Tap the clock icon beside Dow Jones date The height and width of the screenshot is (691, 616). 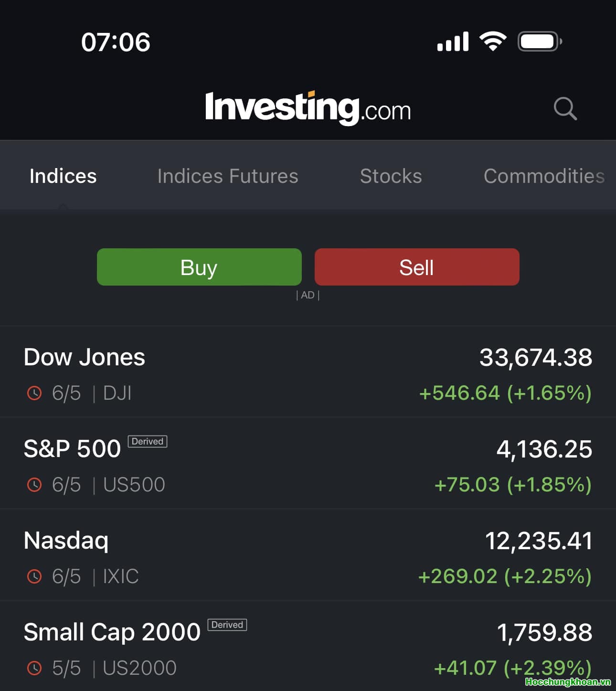point(34,393)
